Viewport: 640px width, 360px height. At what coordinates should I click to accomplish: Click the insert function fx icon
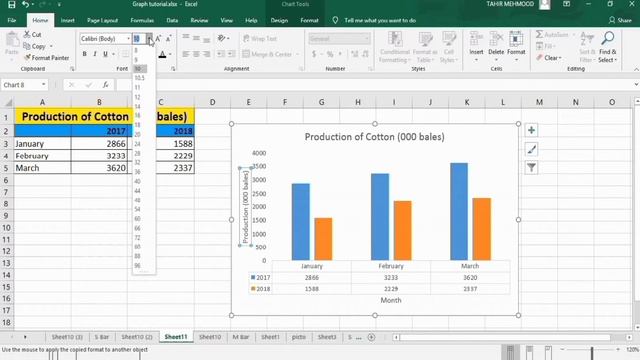[x=105, y=85]
